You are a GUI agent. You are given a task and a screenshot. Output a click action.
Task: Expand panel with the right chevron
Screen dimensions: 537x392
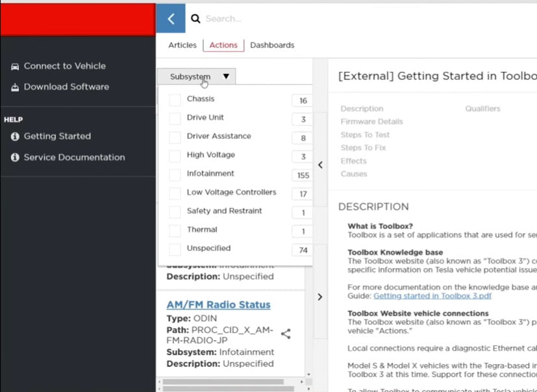[x=320, y=297]
